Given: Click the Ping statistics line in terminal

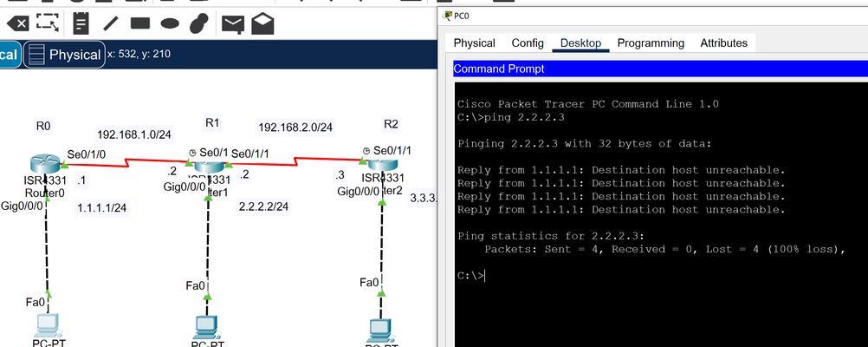Looking at the screenshot, I should 551,236.
